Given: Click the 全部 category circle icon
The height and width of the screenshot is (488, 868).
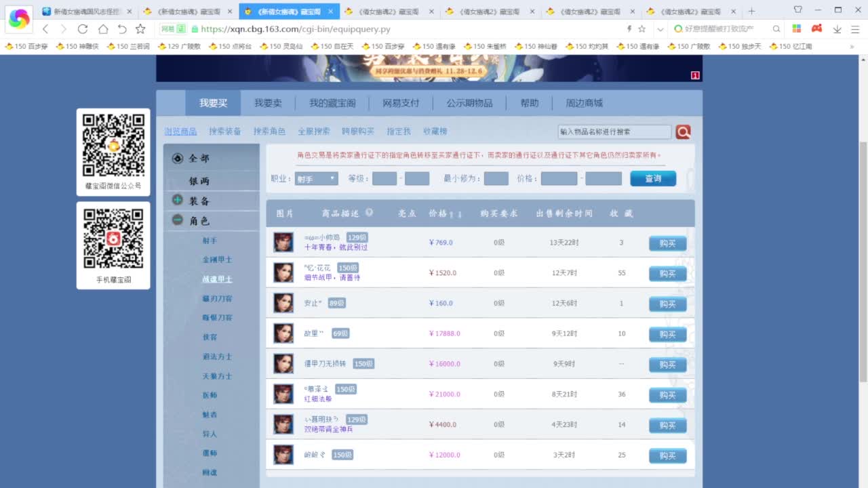Looking at the screenshot, I should pos(178,158).
